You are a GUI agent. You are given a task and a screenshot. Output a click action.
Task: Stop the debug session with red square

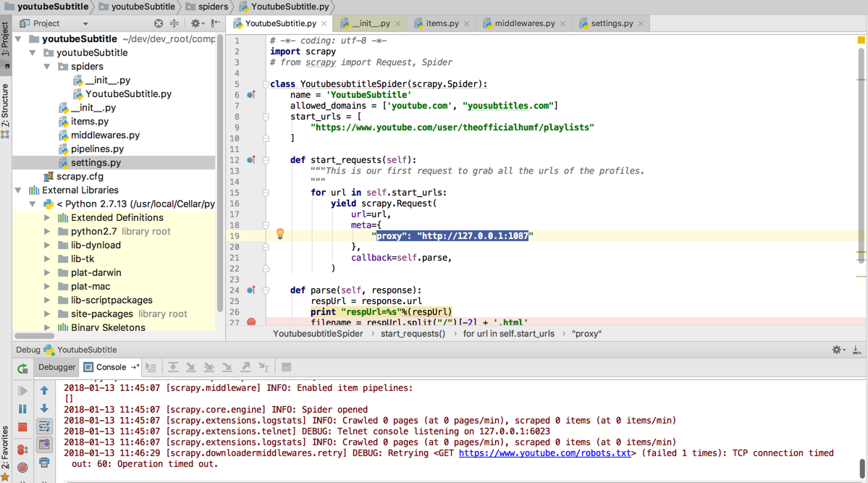22,427
